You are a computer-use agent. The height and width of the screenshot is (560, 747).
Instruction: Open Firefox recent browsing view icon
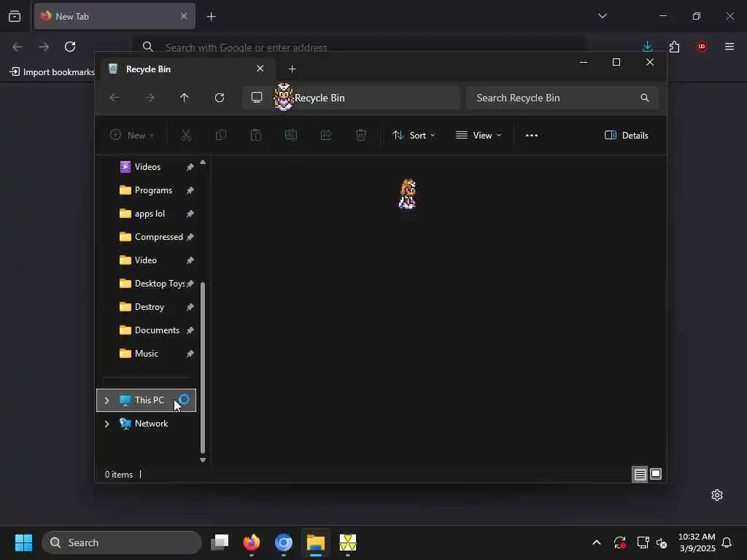(15, 16)
